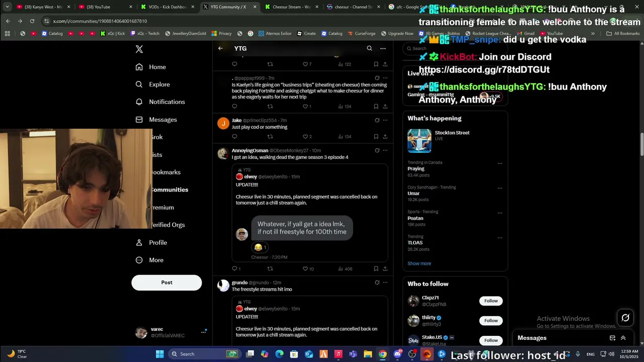The height and width of the screenshot is (362, 644).
Task: Repost Jake's post
Action: pyautogui.click(x=270, y=137)
